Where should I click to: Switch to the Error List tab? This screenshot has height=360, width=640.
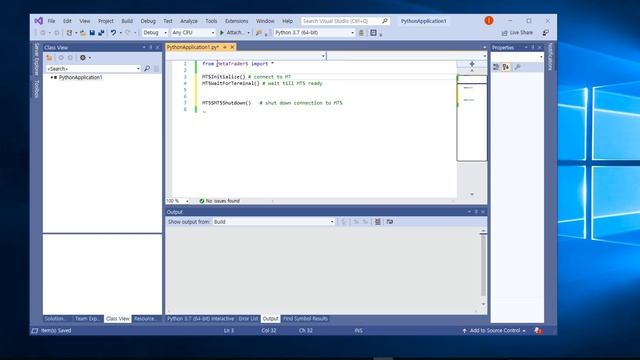[248, 319]
